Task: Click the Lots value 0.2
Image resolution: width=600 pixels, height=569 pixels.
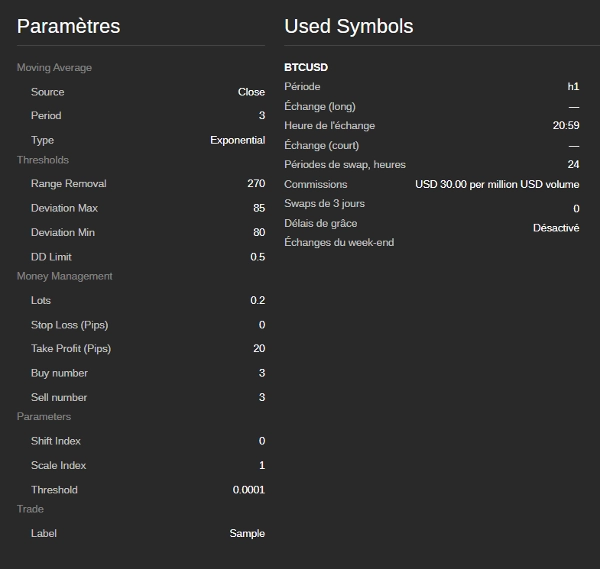Action: 257,301
